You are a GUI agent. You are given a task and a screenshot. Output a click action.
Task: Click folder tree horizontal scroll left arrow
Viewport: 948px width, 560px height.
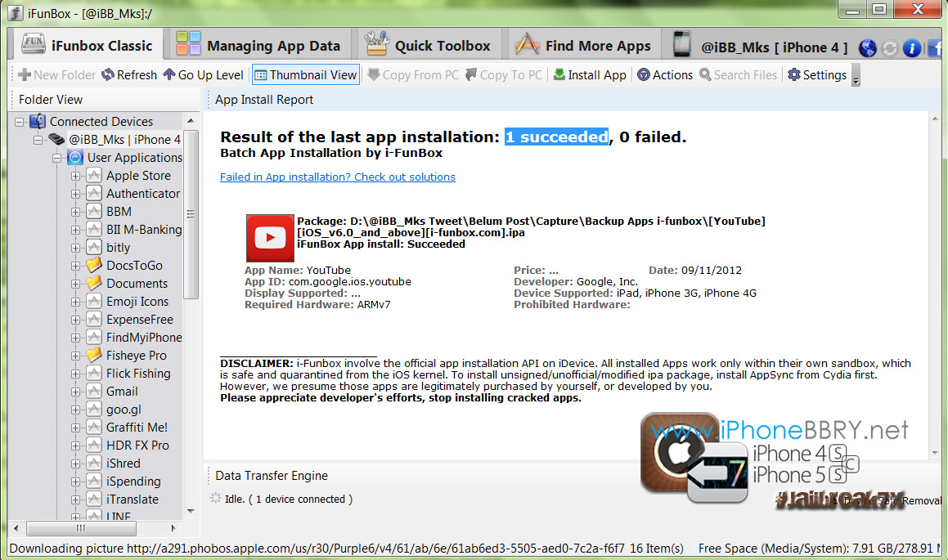[x=16, y=529]
